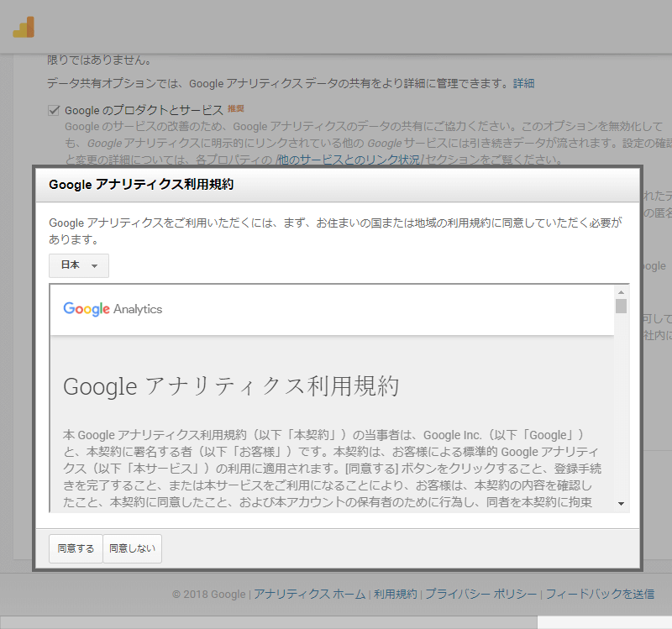Click the dialog title bar Google アナリティクス利用規約
This screenshot has height=629, width=672.
point(141,185)
